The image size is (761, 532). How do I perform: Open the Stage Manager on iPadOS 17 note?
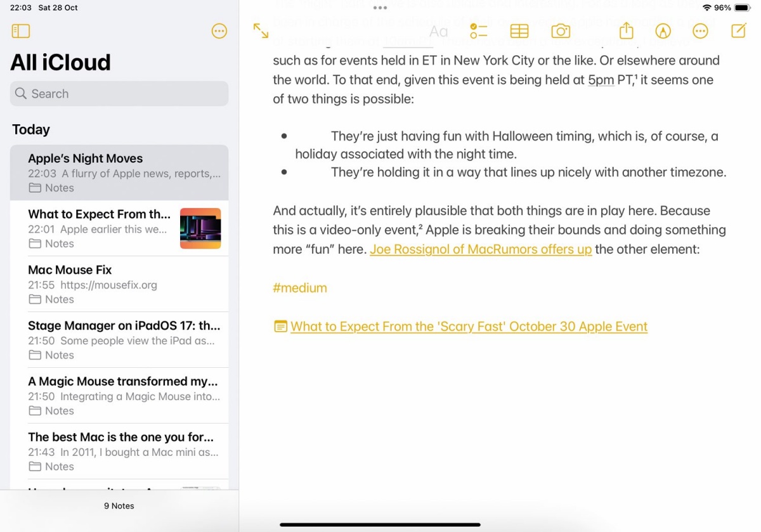point(119,340)
